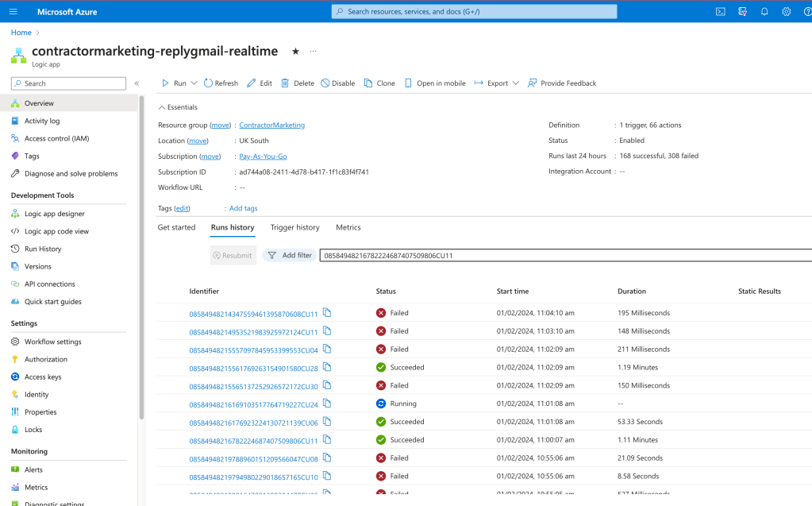Expand the Export dropdown arrow
812x506 pixels.
[x=516, y=83]
